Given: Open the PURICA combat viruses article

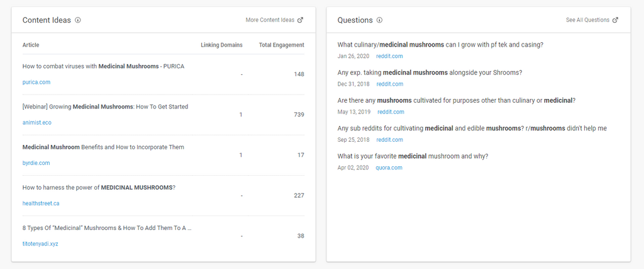Looking at the screenshot, I should pyautogui.click(x=103, y=66).
